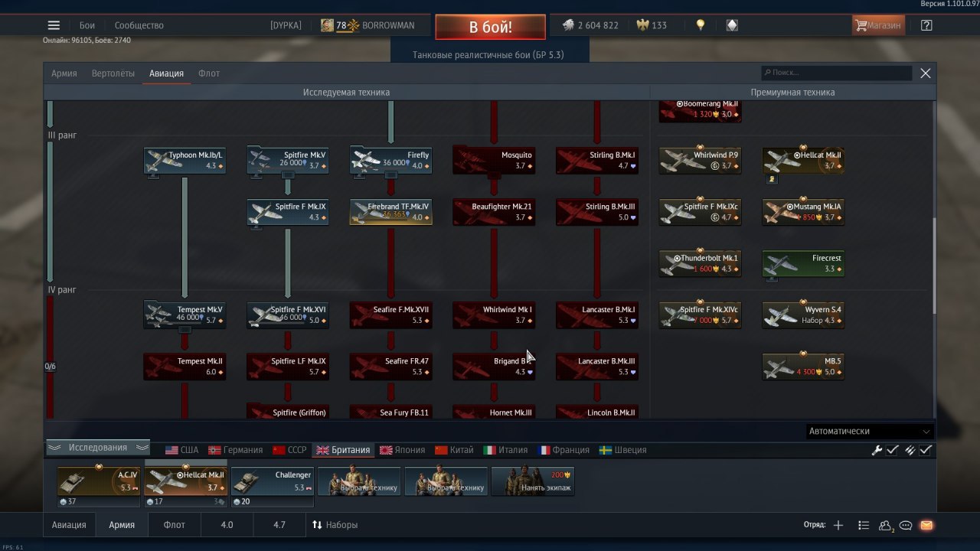Open the chat bubble icon
Viewport: 980px width, 551px height.
click(906, 525)
